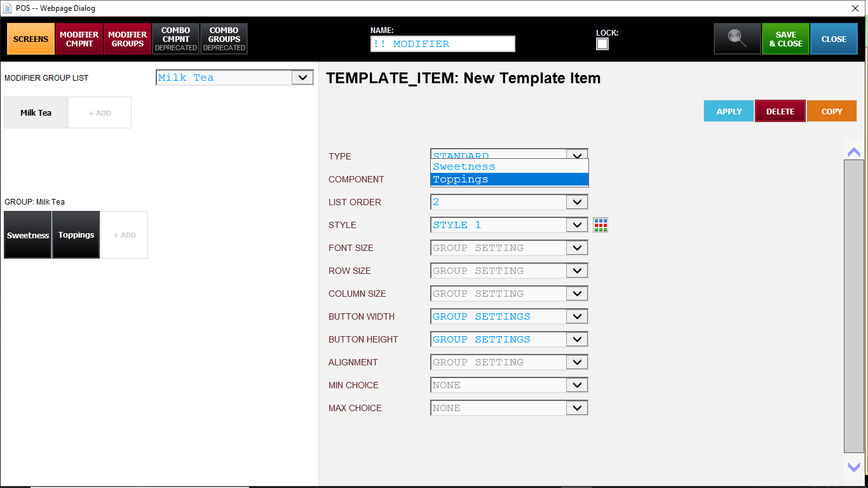Click the scroll down arrow icon
The height and width of the screenshot is (488, 868).
pos(853,467)
